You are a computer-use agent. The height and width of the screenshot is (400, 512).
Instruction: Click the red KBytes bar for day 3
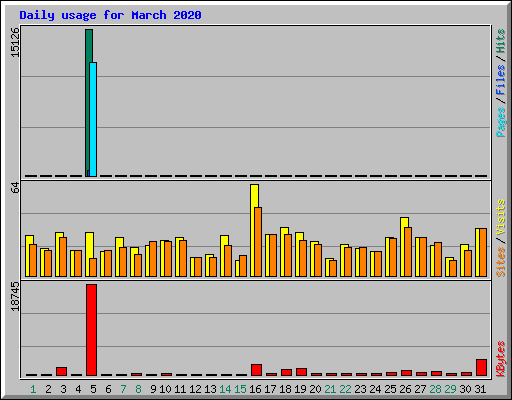[62, 371]
